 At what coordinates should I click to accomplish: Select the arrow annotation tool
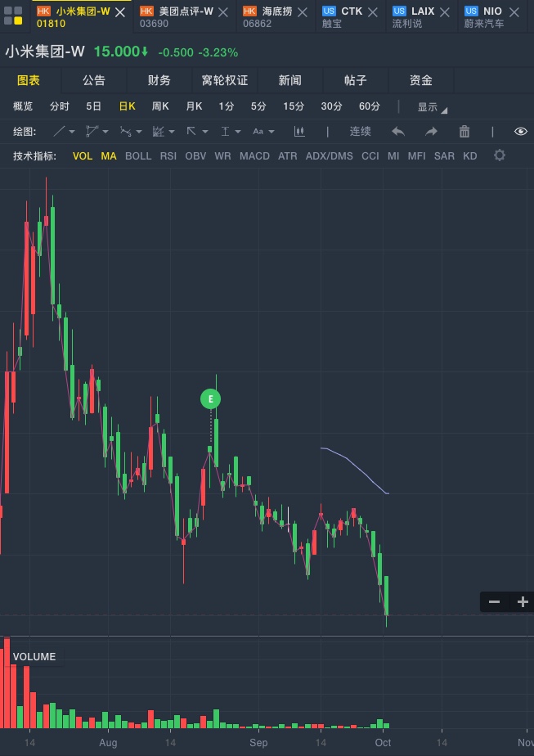[191, 131]
